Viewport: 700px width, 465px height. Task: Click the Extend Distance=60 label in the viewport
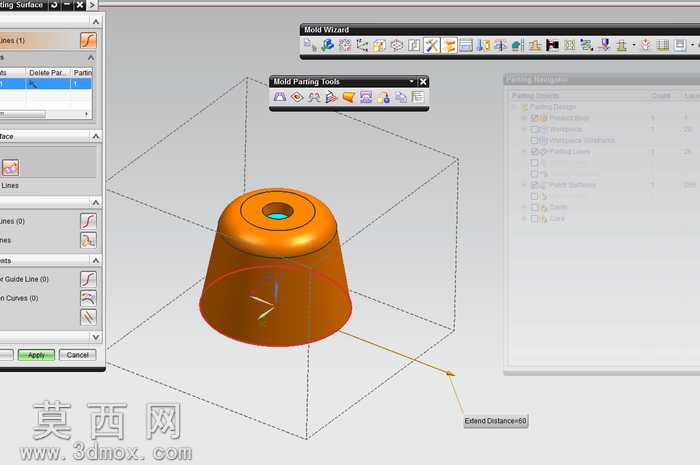[496, 421]
